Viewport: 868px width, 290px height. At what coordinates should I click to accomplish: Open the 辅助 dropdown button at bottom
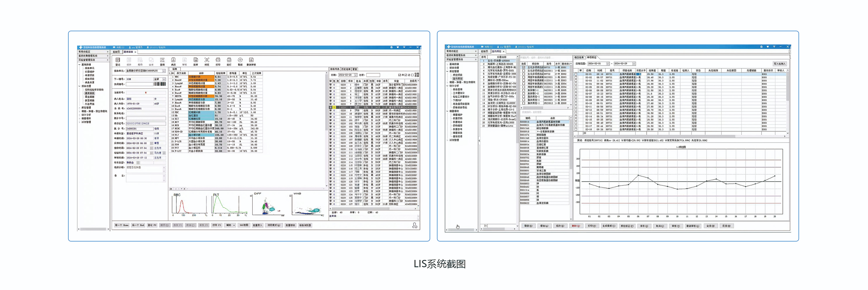pos(230,225)
